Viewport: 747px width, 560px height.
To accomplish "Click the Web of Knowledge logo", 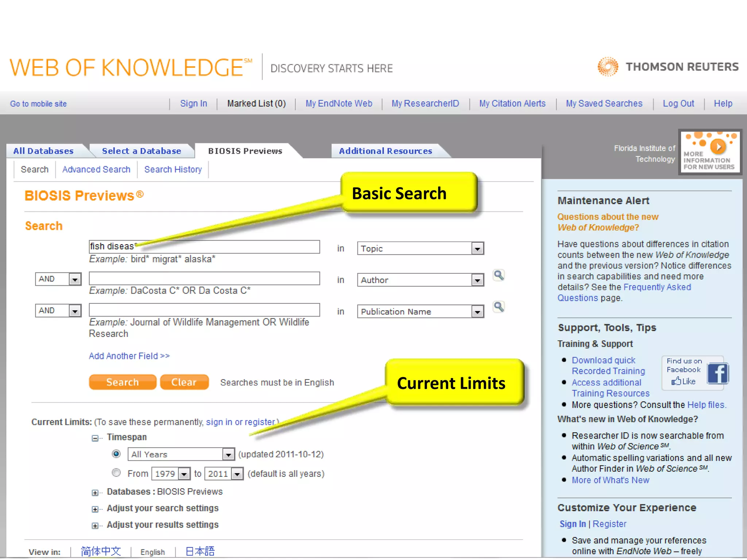I will point(131,67).
